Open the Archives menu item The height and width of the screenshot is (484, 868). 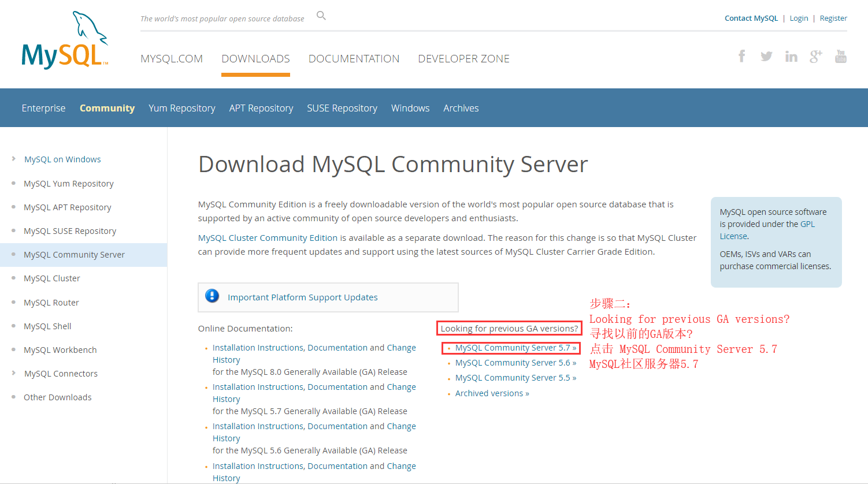461,108
